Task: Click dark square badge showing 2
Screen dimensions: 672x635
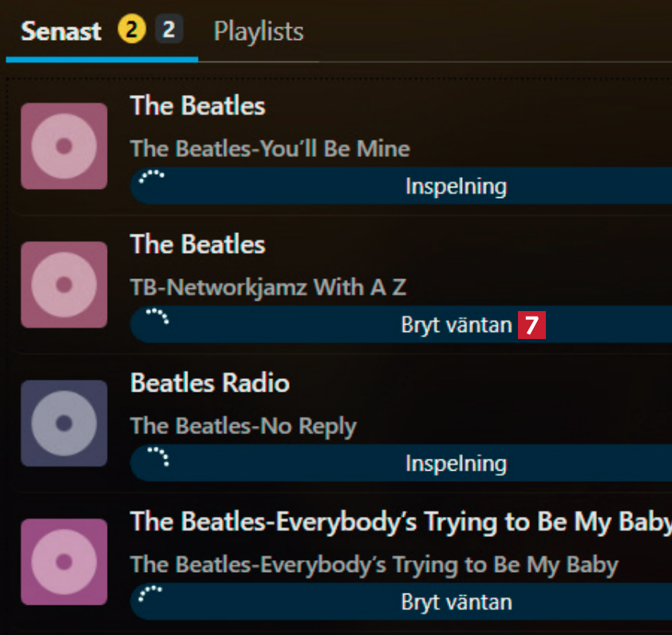Action: tap(168, 31)
